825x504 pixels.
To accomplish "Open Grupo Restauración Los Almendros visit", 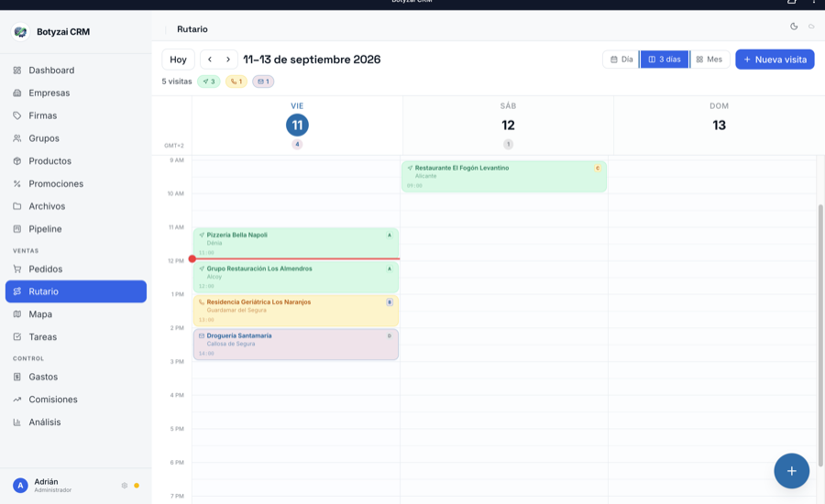I will [296, 277].
